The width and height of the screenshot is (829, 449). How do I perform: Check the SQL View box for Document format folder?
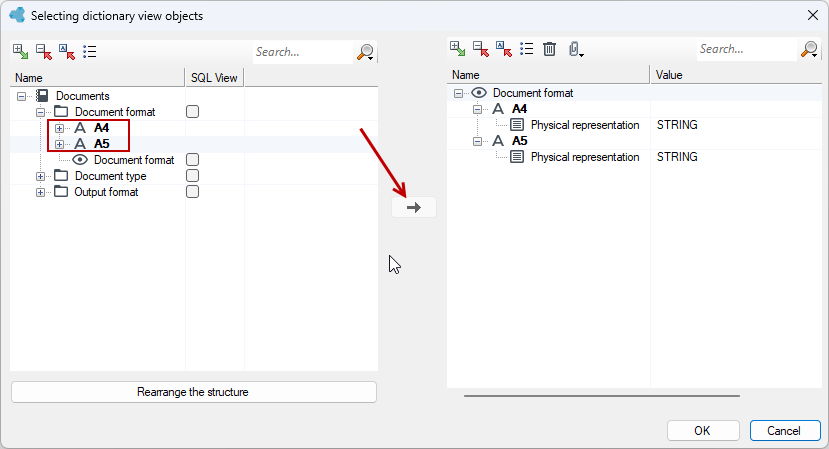click(x=192, y=112)
